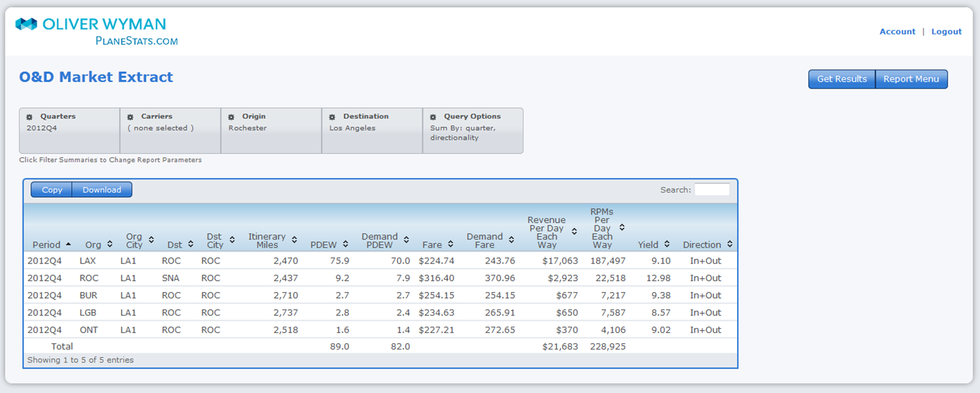Click the 9.38 yield value
This screenshot has height=393, width=980.
(x=661, y=295)
